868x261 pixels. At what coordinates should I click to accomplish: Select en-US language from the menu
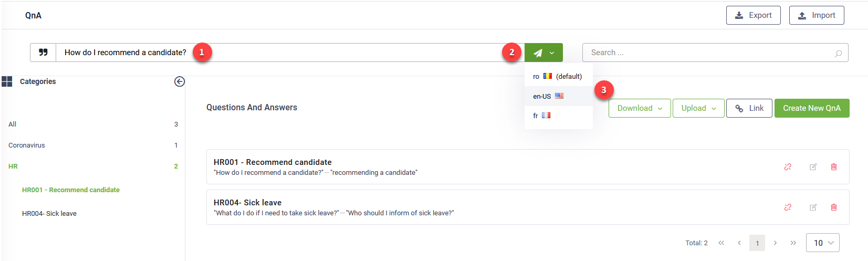pos(559,96)
